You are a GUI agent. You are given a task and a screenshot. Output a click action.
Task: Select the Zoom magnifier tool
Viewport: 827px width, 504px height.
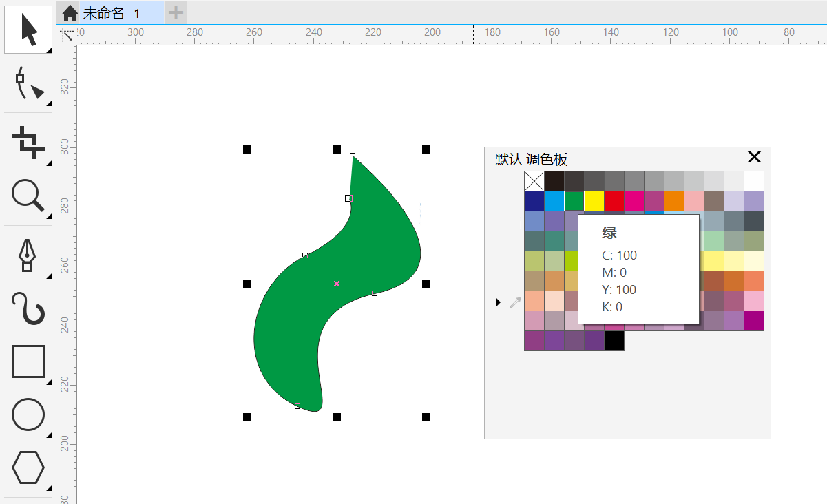(29, 196)
